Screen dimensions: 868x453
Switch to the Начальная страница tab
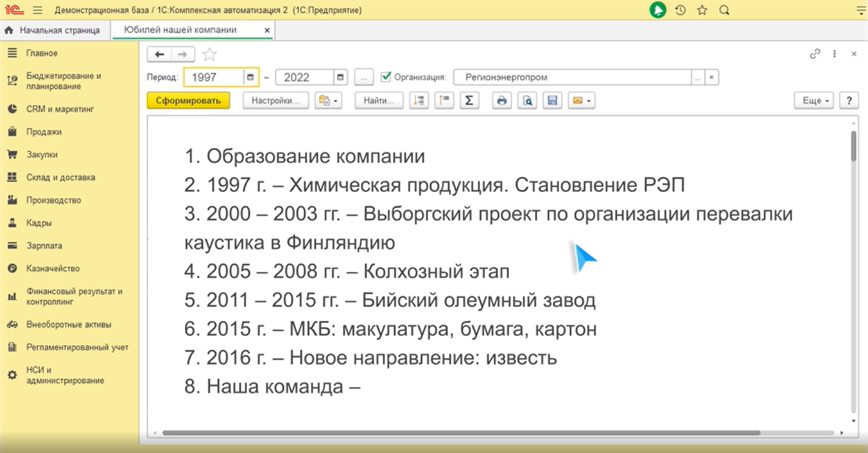pos(55,30)
